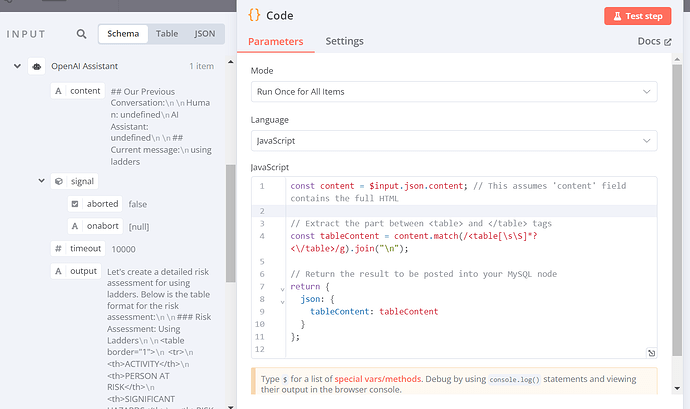Select the onabort field pill
Screen dimensions: 690x409
[95, 226]
